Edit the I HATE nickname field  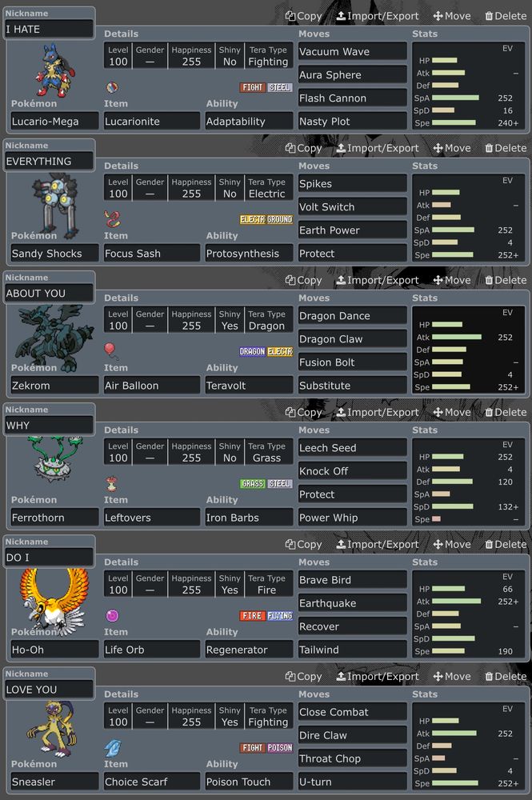49,29
